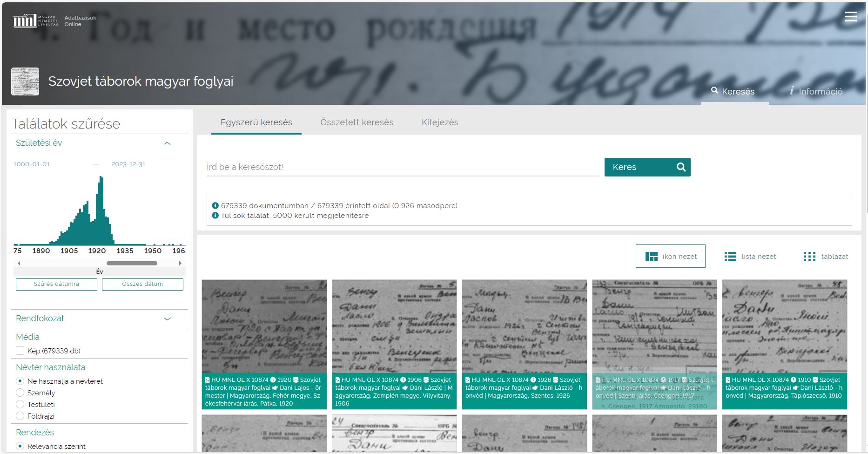Select the Személy radio option

(x=20, y=393)
